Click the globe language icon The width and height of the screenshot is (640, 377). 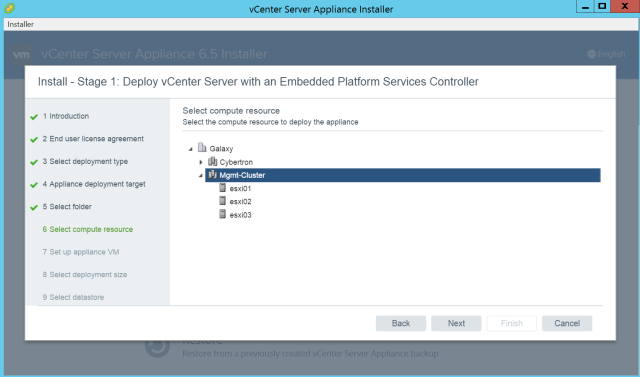point(591,54)
